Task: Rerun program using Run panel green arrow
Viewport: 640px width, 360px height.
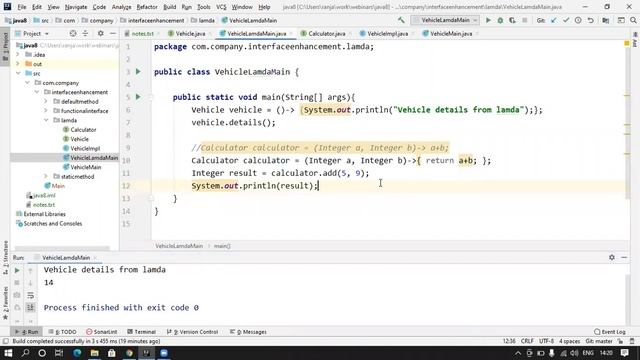Action: pos(17,270)
